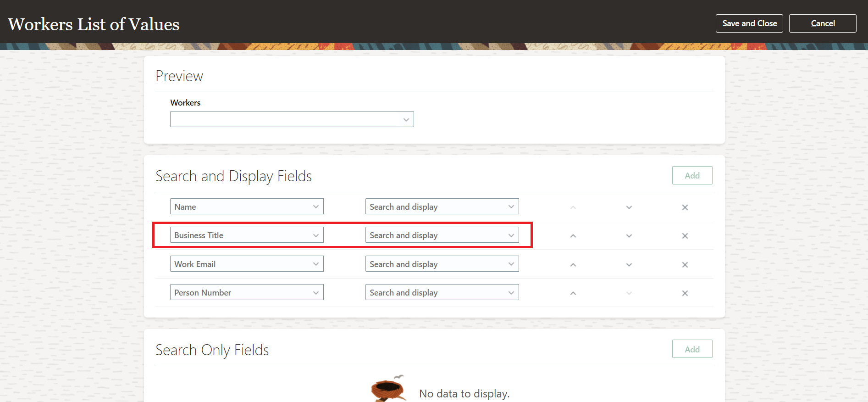Open the Name field dropdown

(x=247, y=207)
